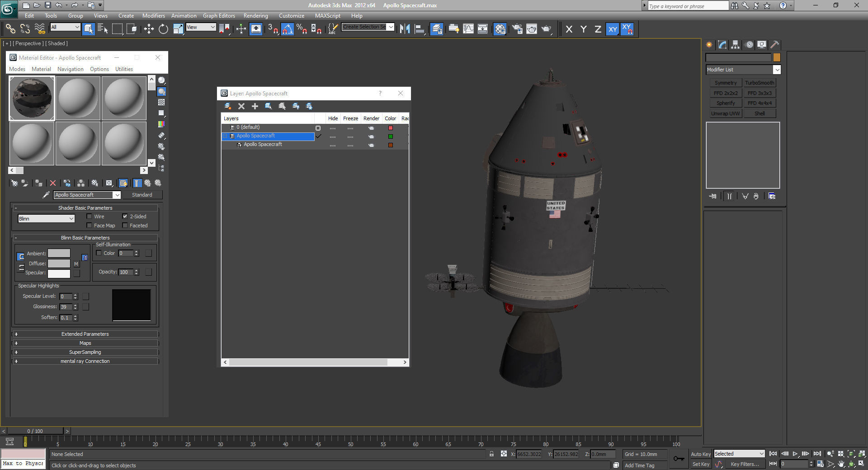Click the Set Keys key icon
Screen dimensions: 868x470
click(x=679, y=459)
